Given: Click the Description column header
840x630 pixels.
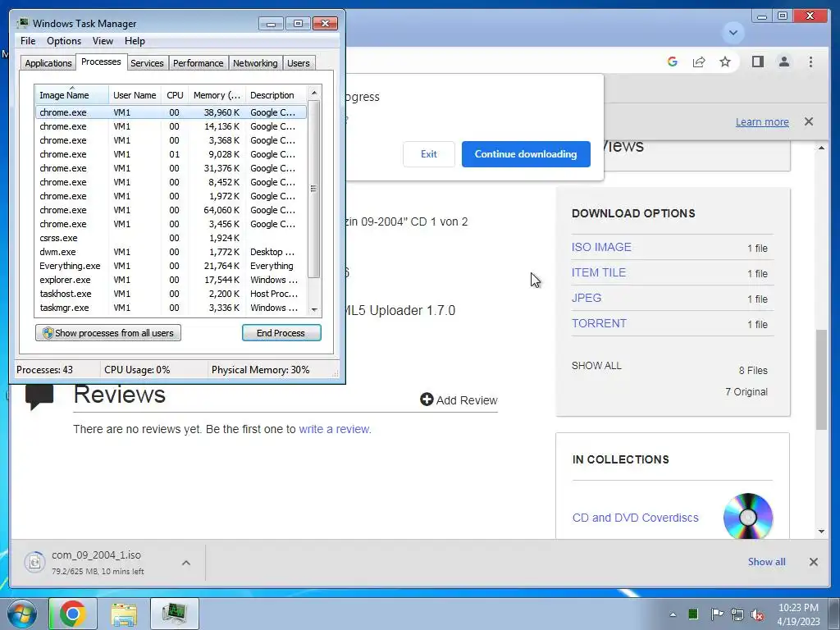Looking at the screenshot, I should (x=276, y=95).
